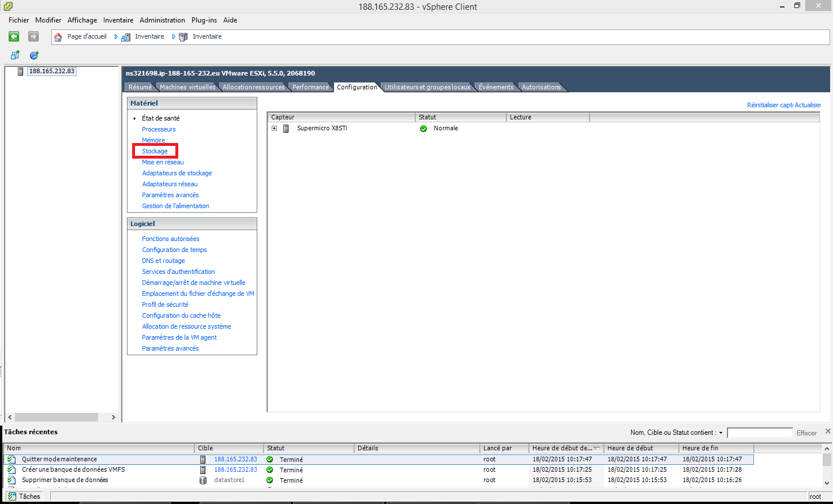Click the Créer une banque de données task icon
This screenshot has height=504, width=833.
pos(12,470)
